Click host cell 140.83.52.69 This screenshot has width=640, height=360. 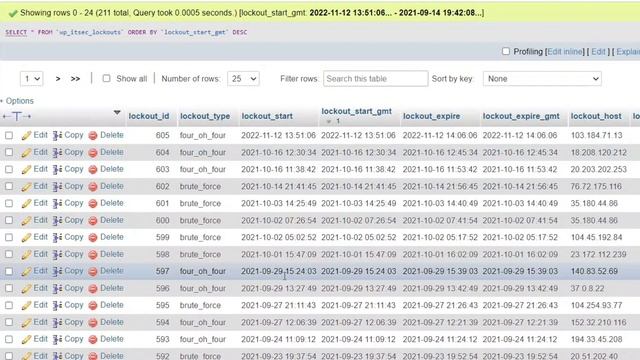click(x=594, y=271)
